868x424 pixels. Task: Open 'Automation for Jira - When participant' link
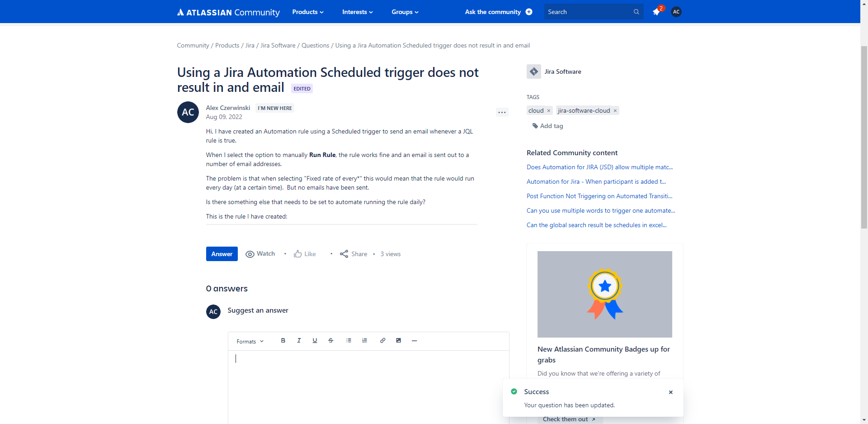[596, 182]
